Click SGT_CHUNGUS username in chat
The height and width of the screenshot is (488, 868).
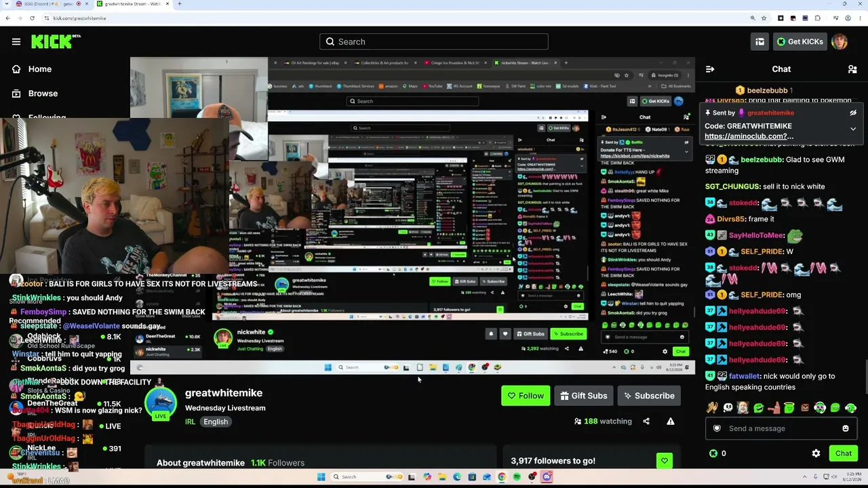point(732,186)
